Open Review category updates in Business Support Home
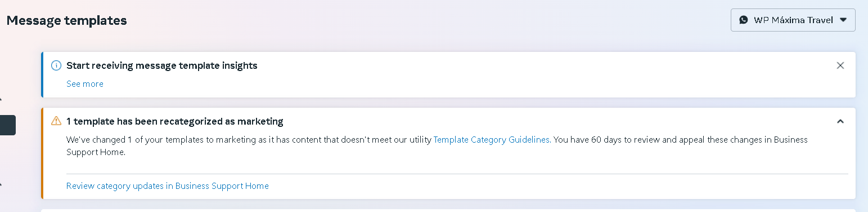 [168, 185]
